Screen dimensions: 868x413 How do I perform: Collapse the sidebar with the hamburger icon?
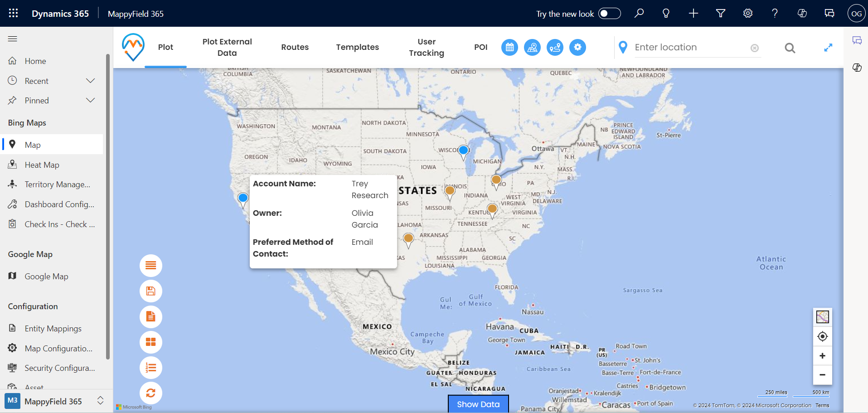pos(13,39)
